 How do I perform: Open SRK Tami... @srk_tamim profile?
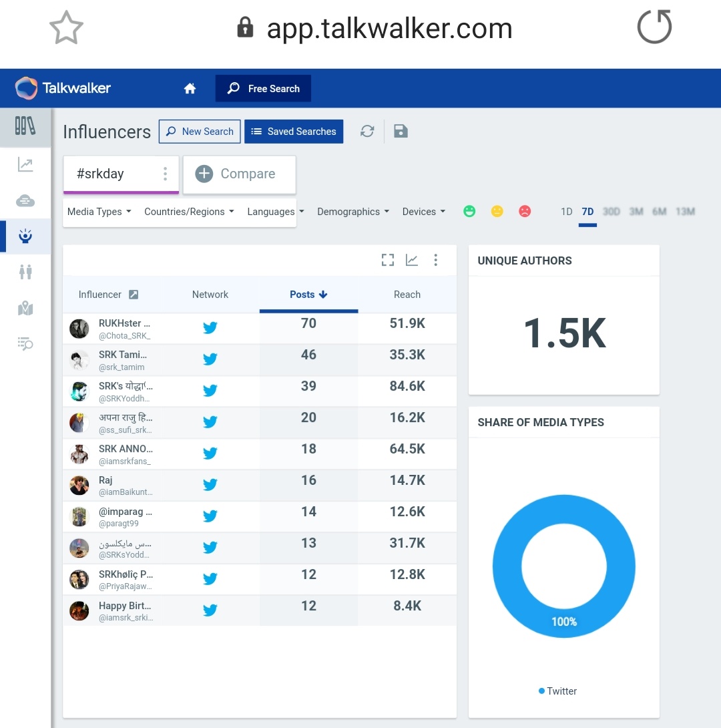pyautogui.click(x=122, y=360)
